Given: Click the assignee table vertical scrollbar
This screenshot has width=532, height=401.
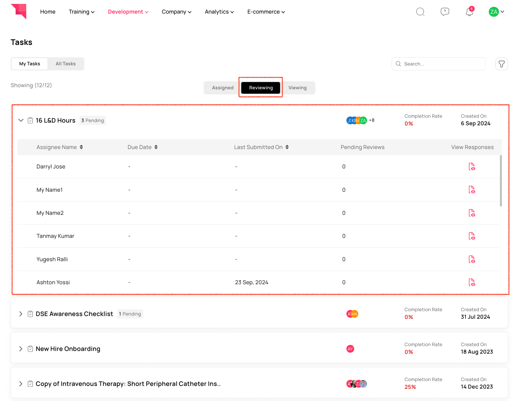Looking at the screenshot, I should click(x=501, y=181).
